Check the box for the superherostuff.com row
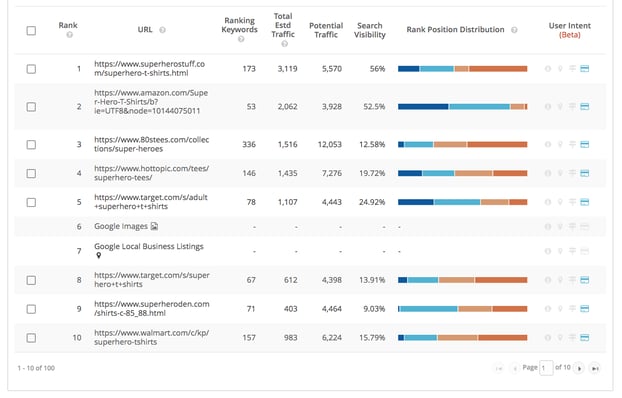Viewport: 622px width, 398px height. pyautogui.click(x=31, y=69)
